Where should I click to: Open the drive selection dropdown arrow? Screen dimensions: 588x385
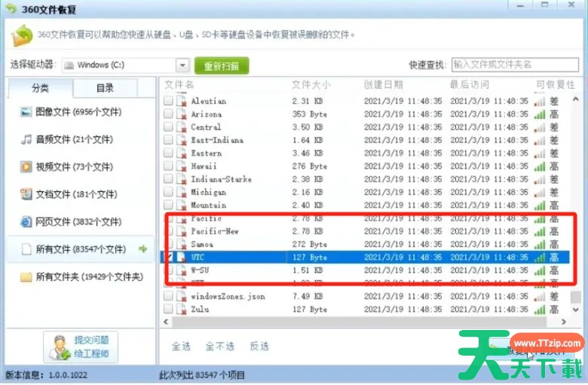[x=182, y=66]
